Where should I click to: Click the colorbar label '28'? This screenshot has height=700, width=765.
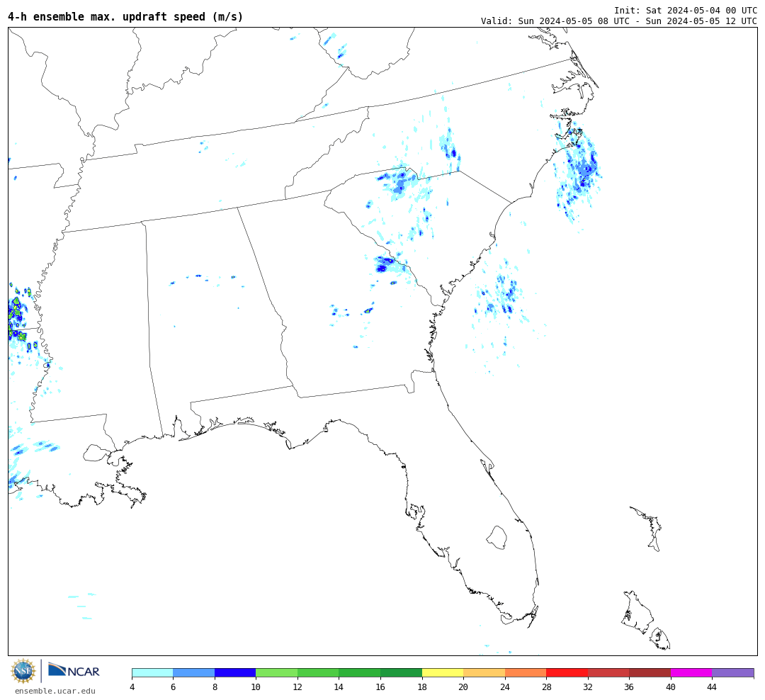(546, 687)
